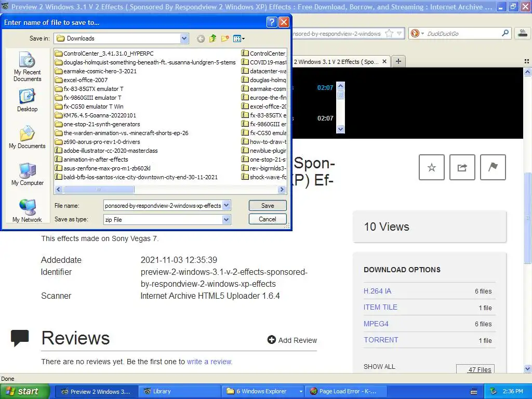The width and height of the screenshot is (532, 399).
Task: Open the Windows start menu
Action: [25, 392]
